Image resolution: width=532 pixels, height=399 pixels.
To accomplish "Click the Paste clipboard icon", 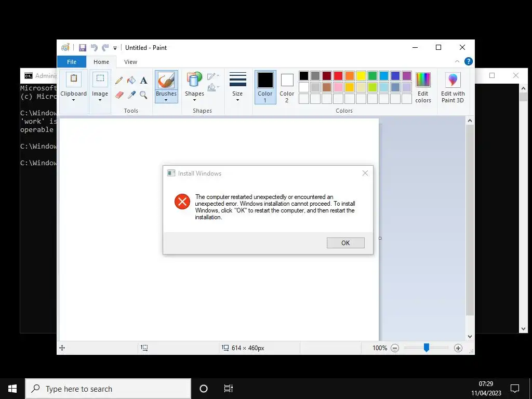I will [x=74, y=79].
